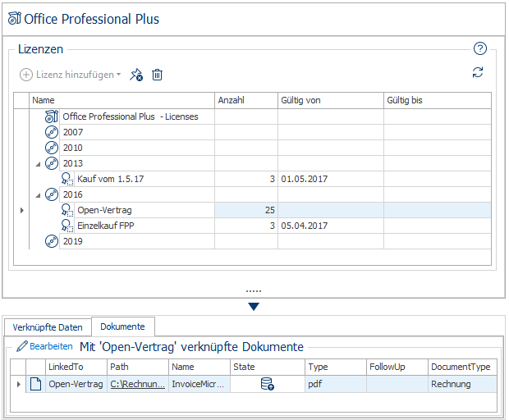Screen dimensions: 509x420
Task: Click the disc icon for version 2019
Action: coord(52,241)
